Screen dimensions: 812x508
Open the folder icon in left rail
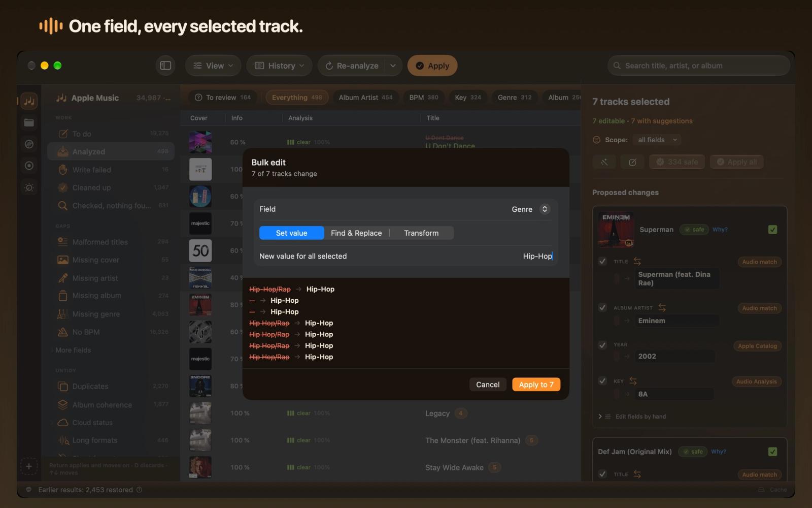tap(29, 122)
